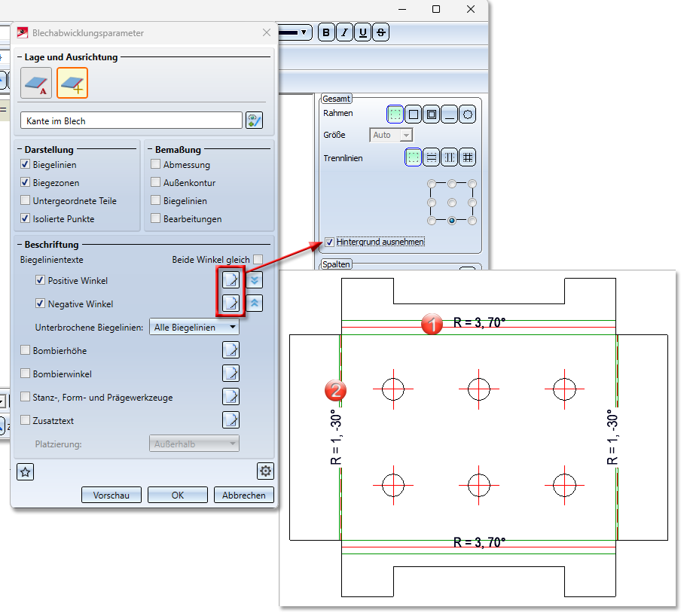Toggle underline text formatting
The image size is (687, 616).
(363, 32)
